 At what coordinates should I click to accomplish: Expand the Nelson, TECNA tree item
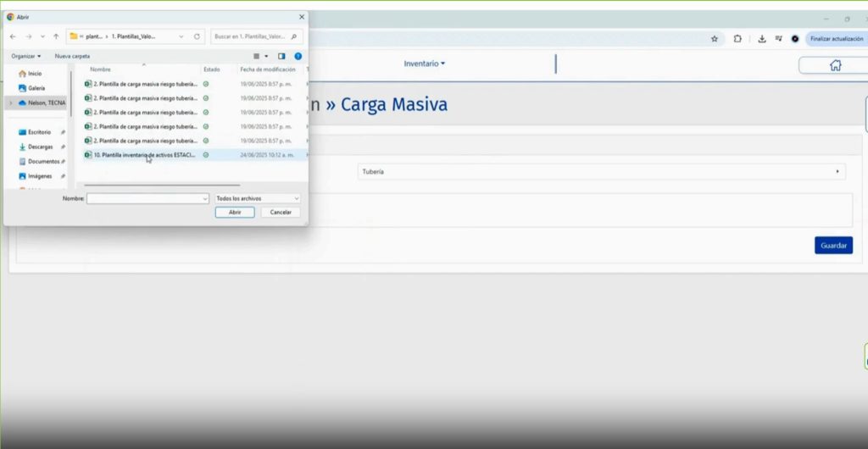pyautogui.click(x=10, y=103)
